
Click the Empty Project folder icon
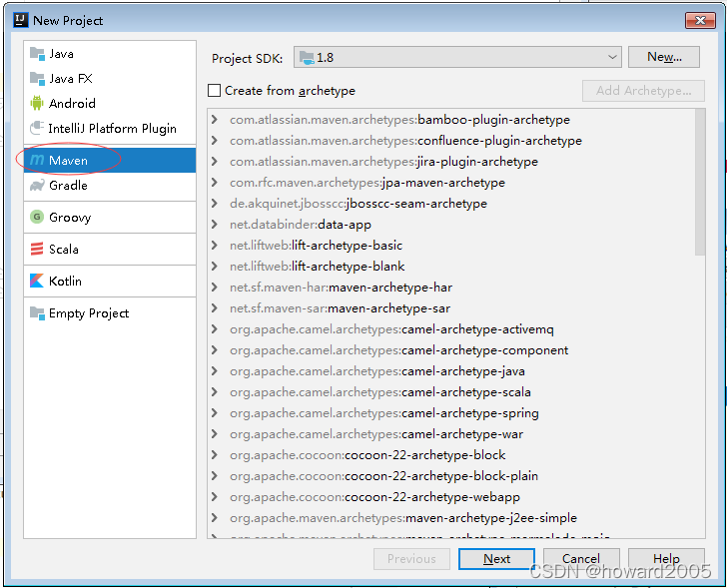coord(37,312)
